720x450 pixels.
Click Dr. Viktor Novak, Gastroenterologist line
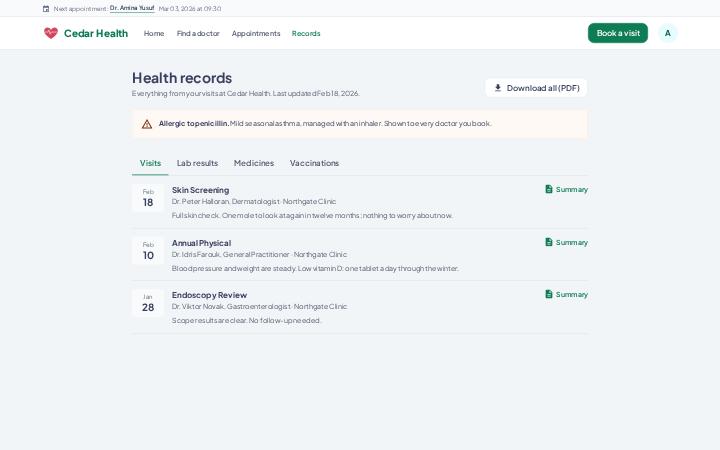click(x=259, y=306)
